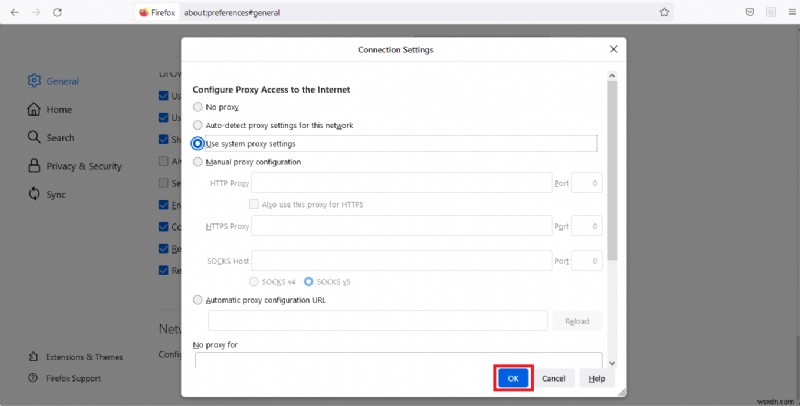Click the General gear icon in the sidebar
This screenshot has width=800, height=407.
pyautogui.click(x=34, y=81)
